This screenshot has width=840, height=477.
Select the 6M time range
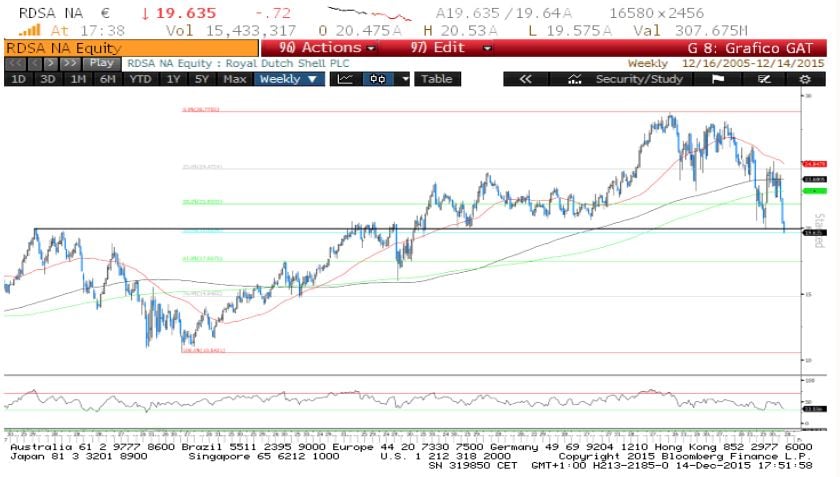[x=108, y=79]
